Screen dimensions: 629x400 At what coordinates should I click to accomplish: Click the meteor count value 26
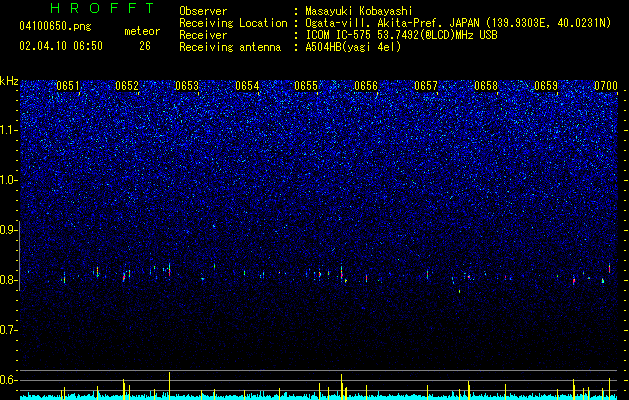pyautogui.click(x=145, y=46)
